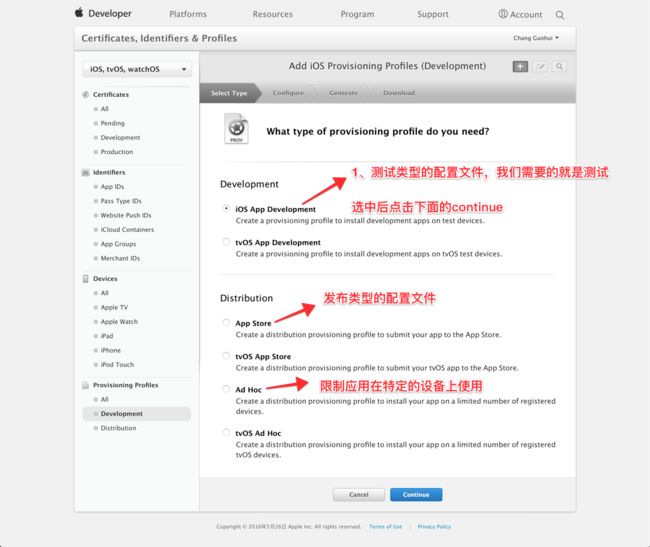This screenshot has height=547, width=650.
Task: Open Merchant IDs
Action: pos(120,258)
